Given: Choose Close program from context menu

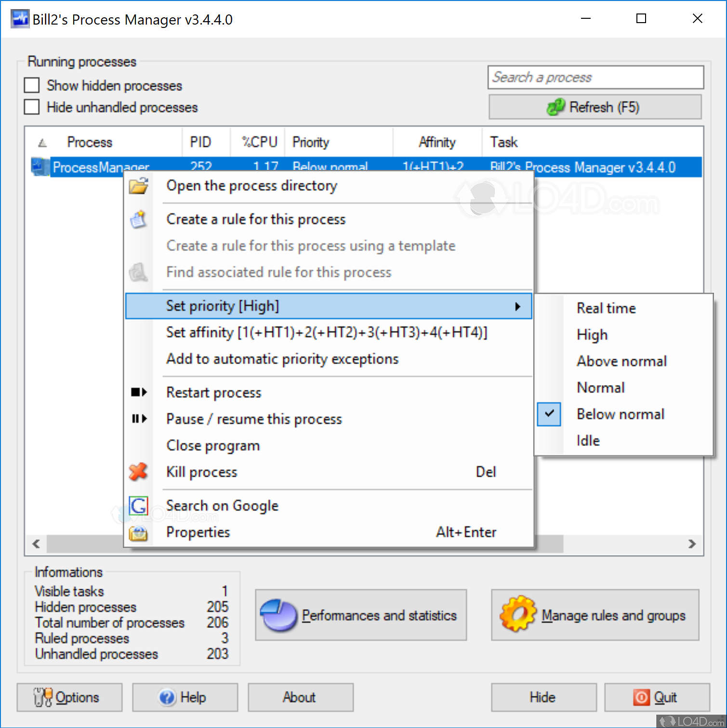Looking at the screenshot, I should tap(213, 445).
